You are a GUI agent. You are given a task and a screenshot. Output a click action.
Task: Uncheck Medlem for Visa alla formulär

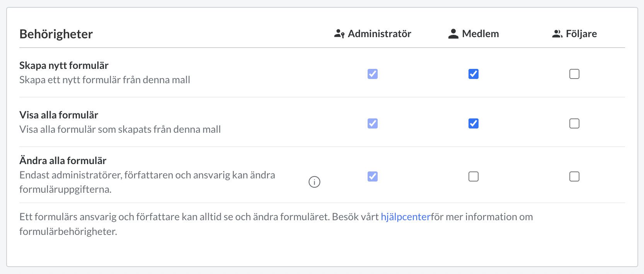[474, 123]
